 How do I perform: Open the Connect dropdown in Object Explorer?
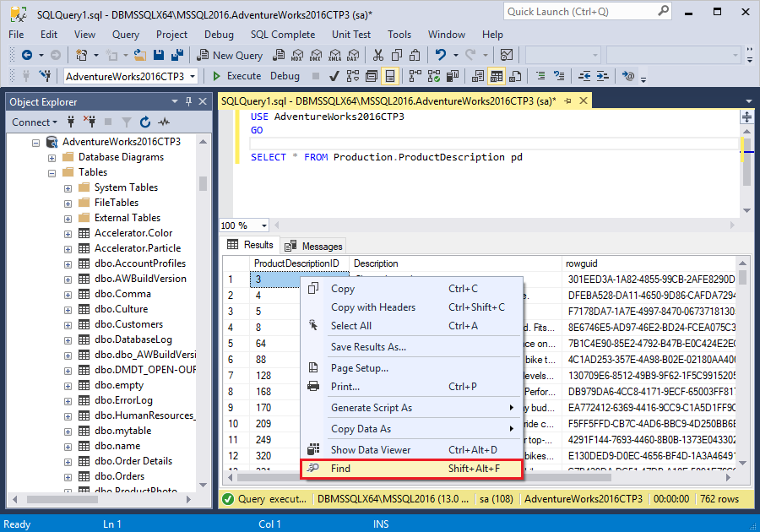click(35, 122)
